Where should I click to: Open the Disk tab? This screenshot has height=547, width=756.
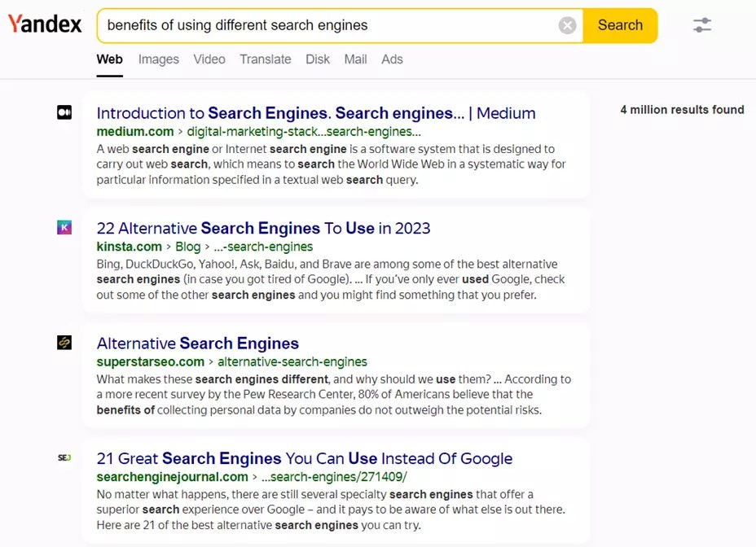317,59
